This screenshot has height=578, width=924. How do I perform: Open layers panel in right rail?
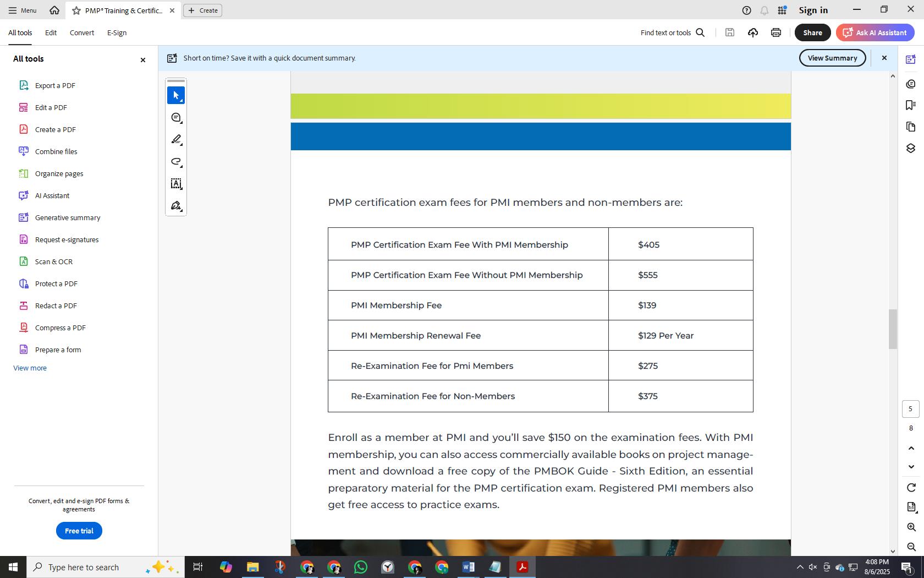(911, 148)
